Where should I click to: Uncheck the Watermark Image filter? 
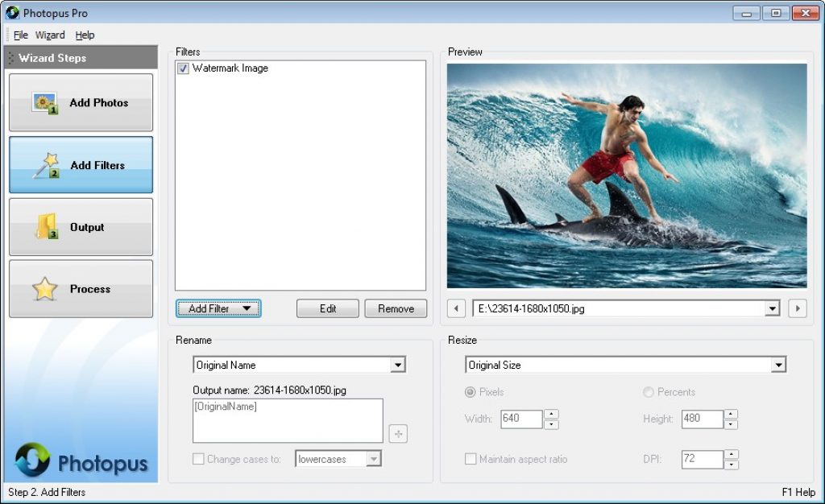[x=184, y=68]
